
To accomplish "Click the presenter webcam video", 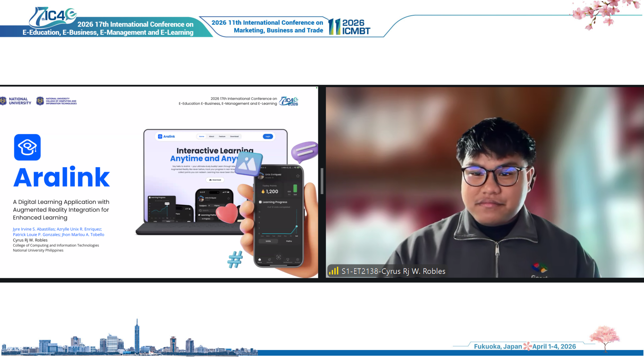I will [x=485, y=182].
